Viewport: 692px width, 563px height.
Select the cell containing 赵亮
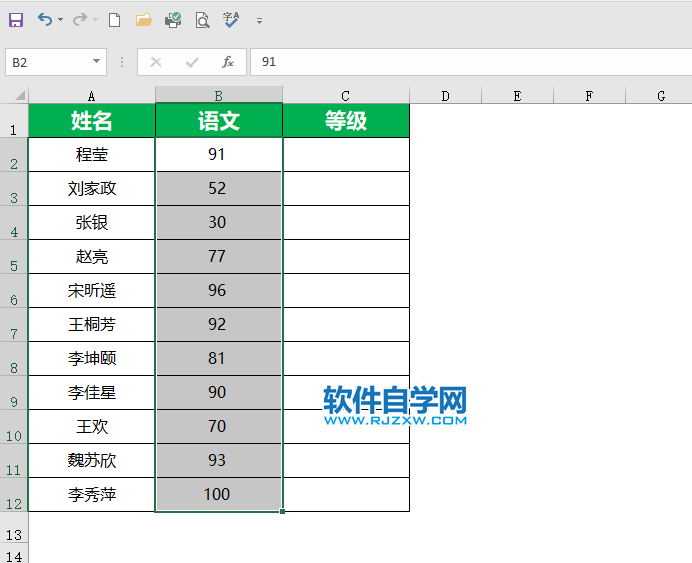click(x=92, y=256)
